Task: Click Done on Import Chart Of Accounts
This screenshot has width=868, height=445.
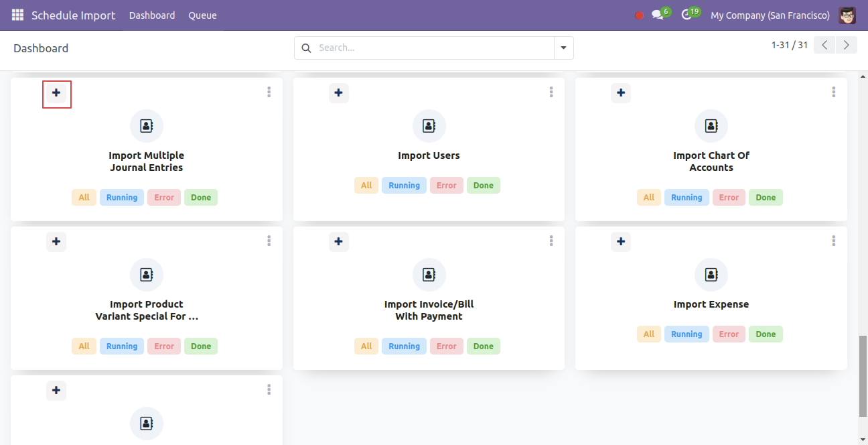Action: point(766,198)
